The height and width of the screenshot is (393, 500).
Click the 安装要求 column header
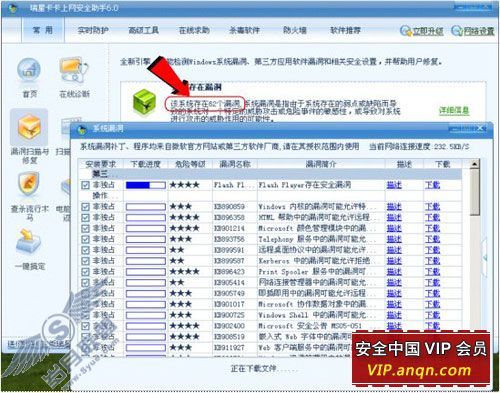(101, 164)
